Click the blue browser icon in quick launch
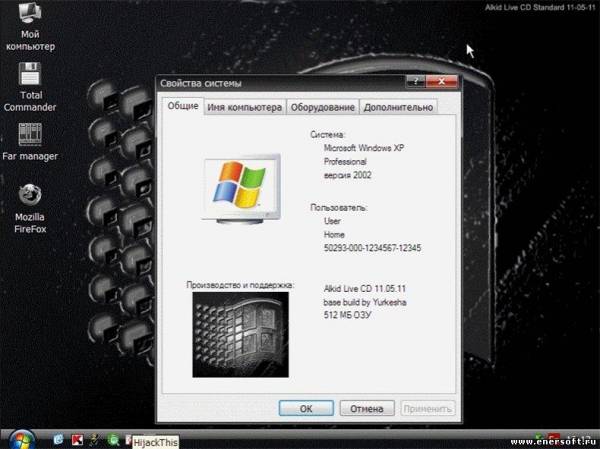The image size is (600, 449). pyautogui.click(x=58, y=439)
